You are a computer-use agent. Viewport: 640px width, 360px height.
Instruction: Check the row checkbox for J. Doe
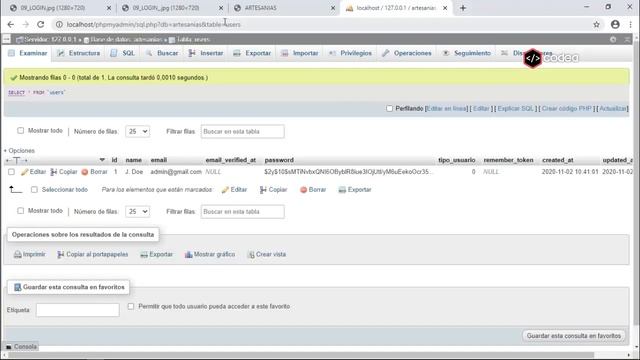[11, 172]
